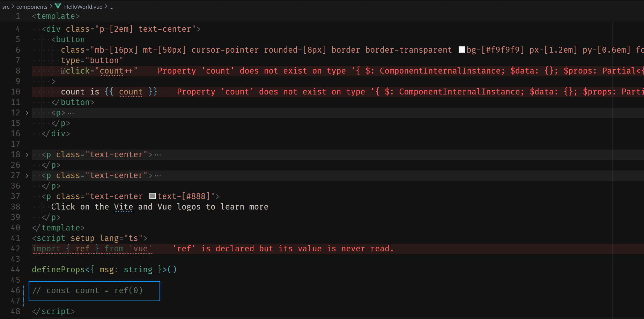Click the inline error message on line 10

(410, 92)
